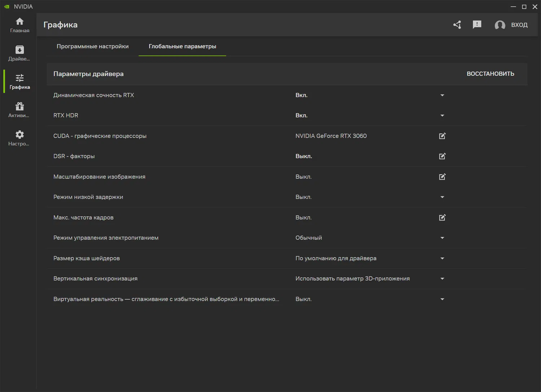Screen dimensions: 541x392
Task: Expand Динамическая сочность RTX dropdown
Action: point(442,95)
